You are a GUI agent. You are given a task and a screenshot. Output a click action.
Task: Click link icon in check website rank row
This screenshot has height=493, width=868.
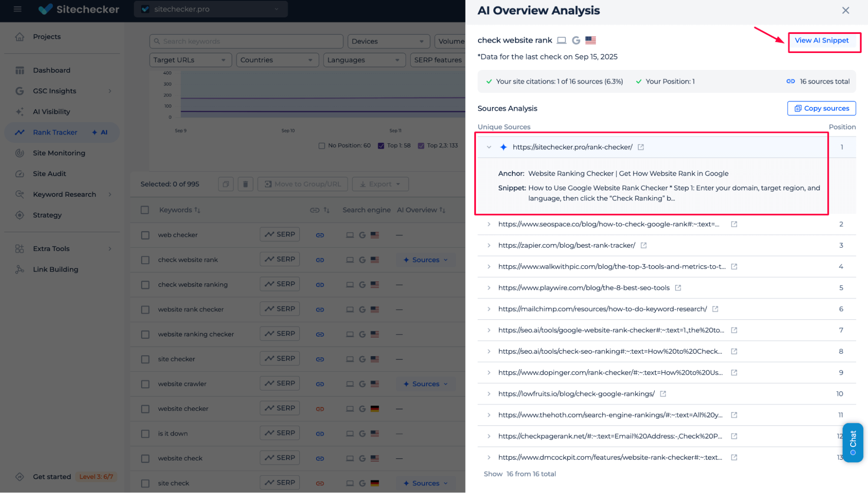coord(320,260)
